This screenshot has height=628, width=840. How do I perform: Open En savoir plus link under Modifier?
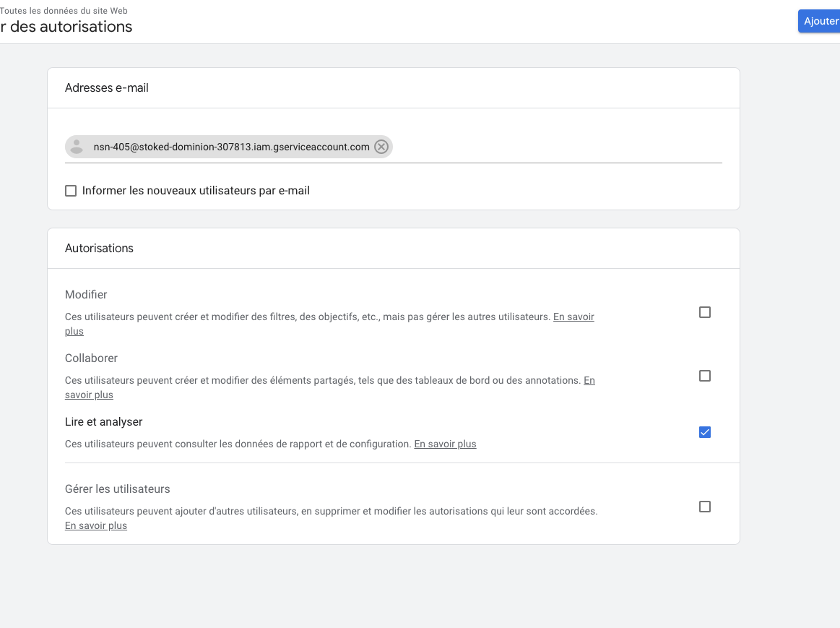573,317
